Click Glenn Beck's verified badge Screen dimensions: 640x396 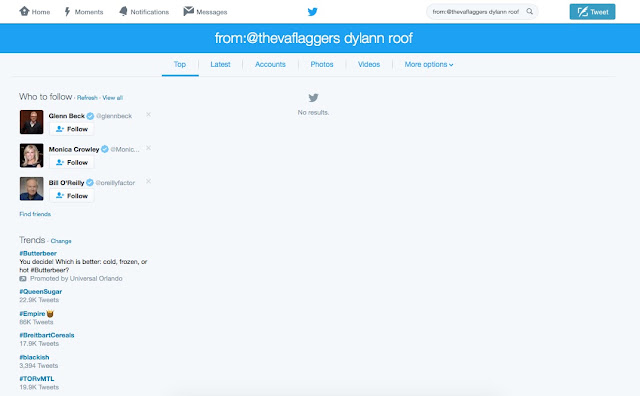(x=90, y=116)
